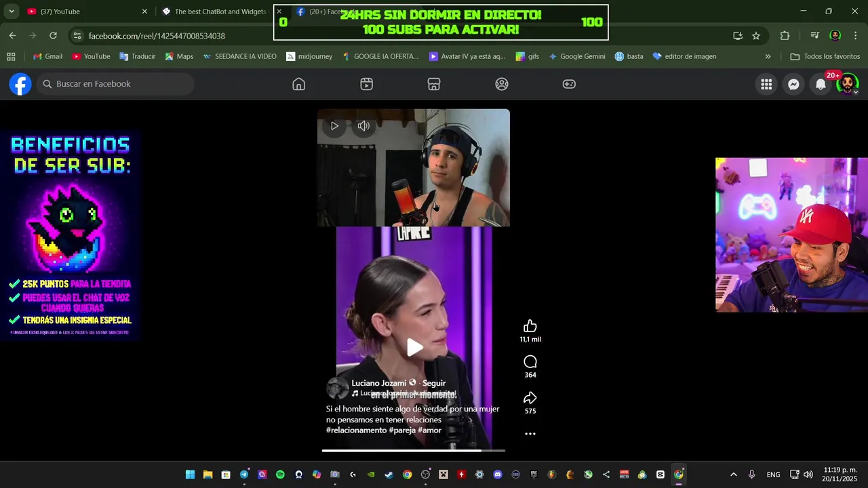
Task: Open the reel comments bubble
Action: 530,362
